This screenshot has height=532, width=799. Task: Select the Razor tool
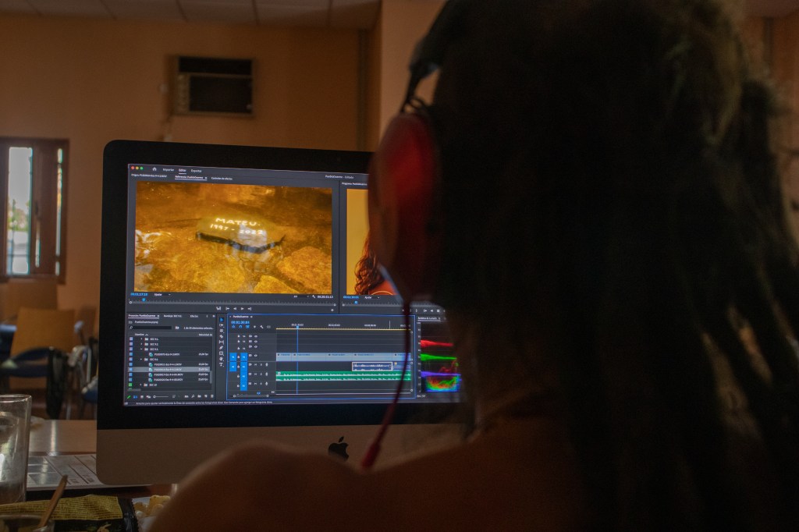point(222,337)
